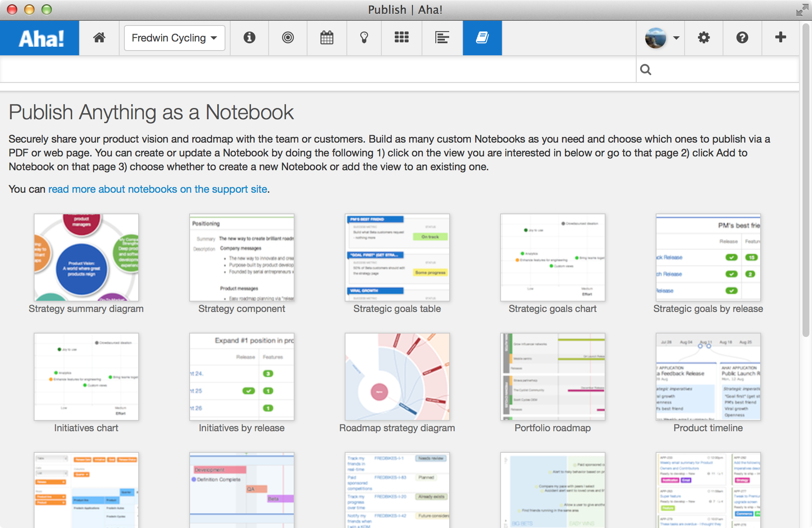Open the settings gear icon

(704, 38)
